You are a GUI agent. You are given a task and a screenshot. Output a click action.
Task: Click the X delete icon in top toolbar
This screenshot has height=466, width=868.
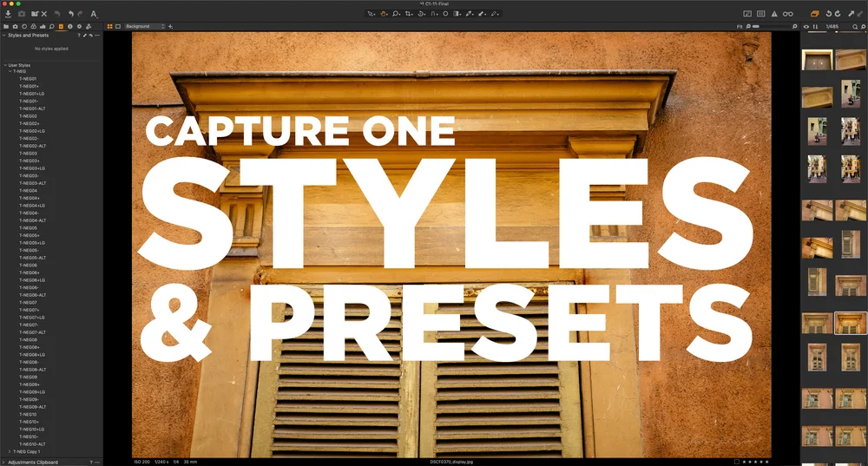[44, 13]
